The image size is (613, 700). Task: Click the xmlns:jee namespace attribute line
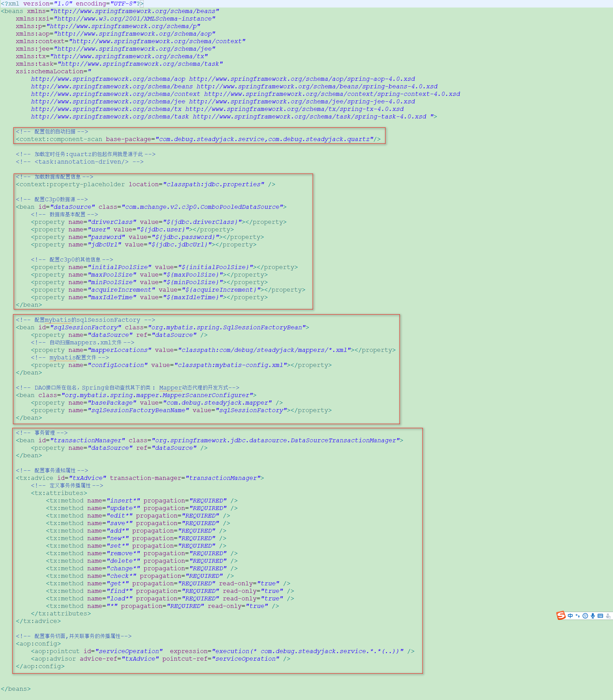pos(116,49)
